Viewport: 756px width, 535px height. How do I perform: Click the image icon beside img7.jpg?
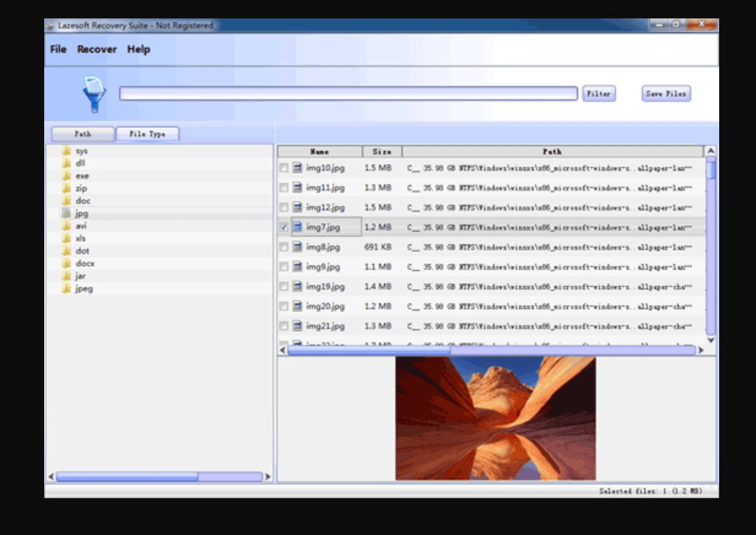click(296, 227)
